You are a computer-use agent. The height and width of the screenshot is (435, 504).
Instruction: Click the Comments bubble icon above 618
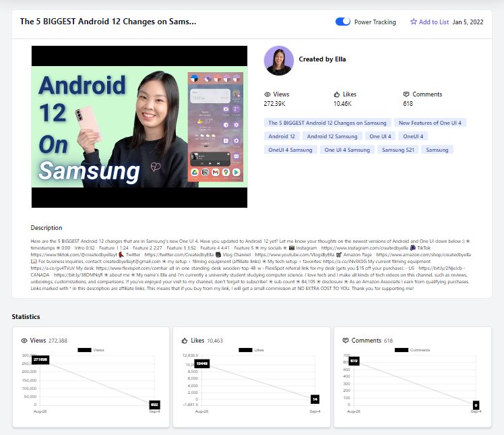(x=406, y=94)
